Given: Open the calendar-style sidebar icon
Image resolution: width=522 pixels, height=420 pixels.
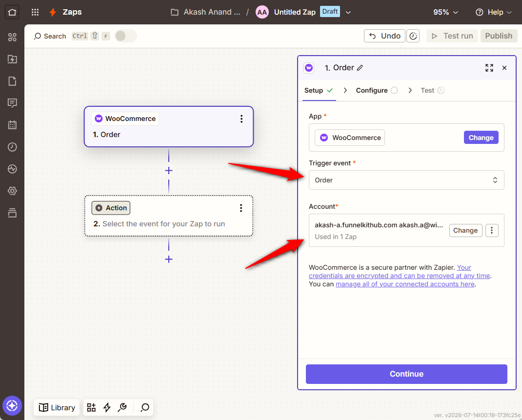Looking at the screenshot, I should click(12, 125).
